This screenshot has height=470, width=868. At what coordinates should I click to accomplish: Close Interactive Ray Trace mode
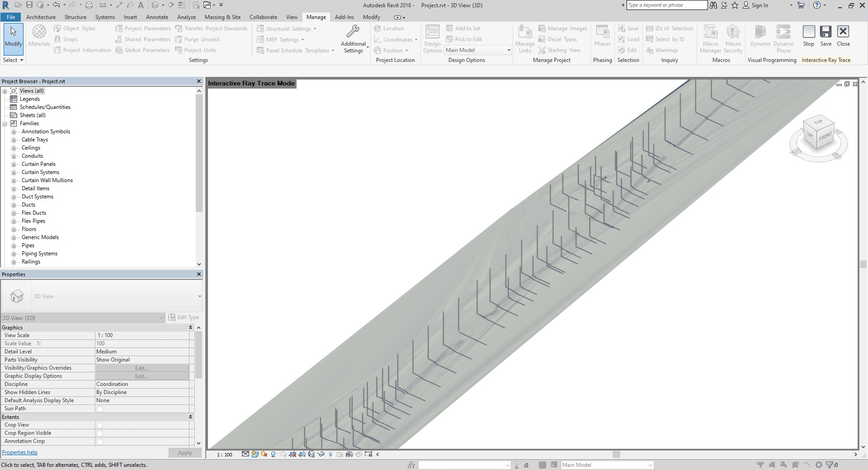click(x=843, y=36)
